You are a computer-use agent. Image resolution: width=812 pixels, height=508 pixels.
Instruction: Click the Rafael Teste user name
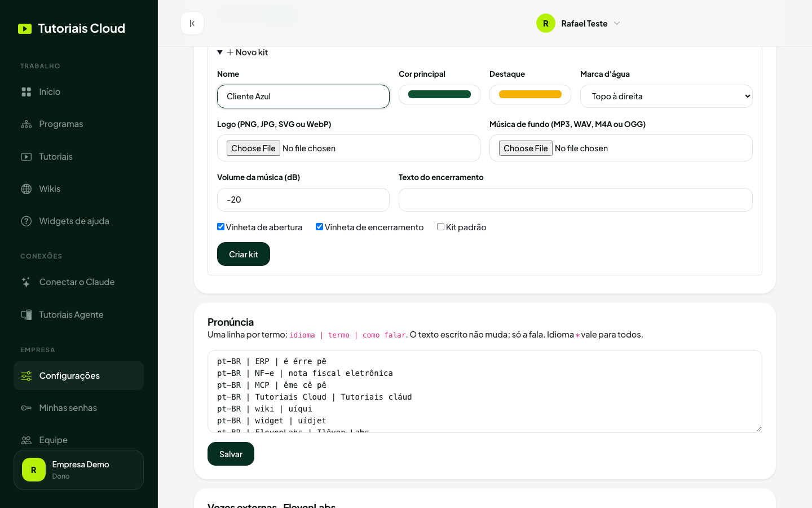click(x=584, y=24)
